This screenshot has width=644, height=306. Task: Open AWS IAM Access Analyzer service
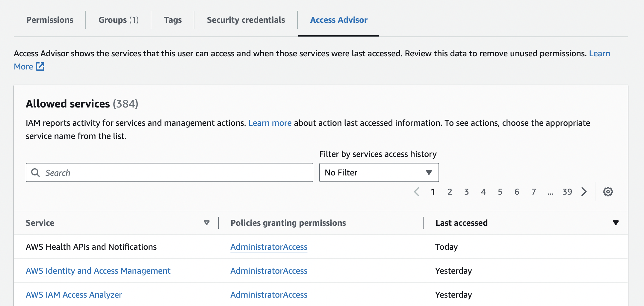(x=74, y=295)
